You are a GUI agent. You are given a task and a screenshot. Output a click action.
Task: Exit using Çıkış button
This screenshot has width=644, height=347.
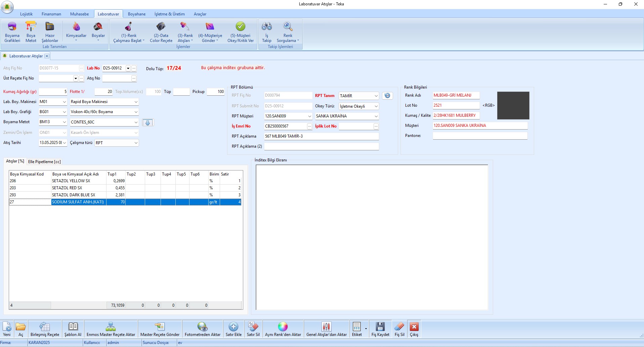pyautogui.click(x=414, y=329)
